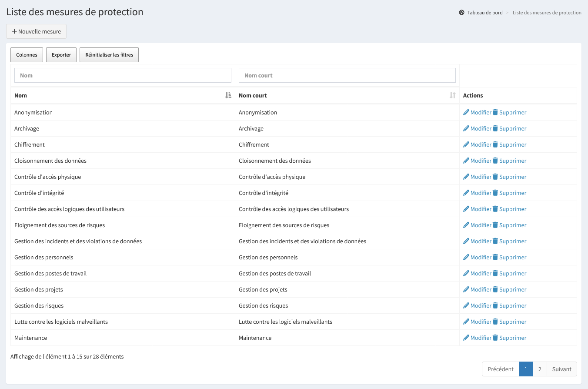Go to page 2 of the list
Screen dimensions: 588x389
pyautogui.click(x=540, y=369)
